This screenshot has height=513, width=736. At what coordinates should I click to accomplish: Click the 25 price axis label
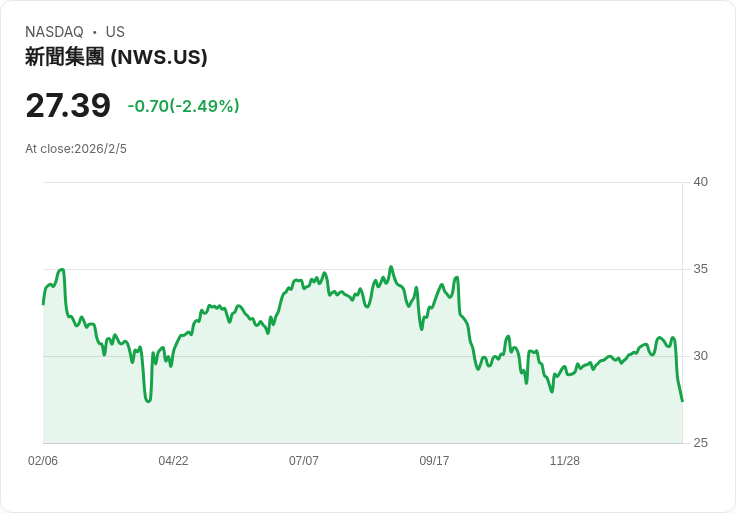700,443
